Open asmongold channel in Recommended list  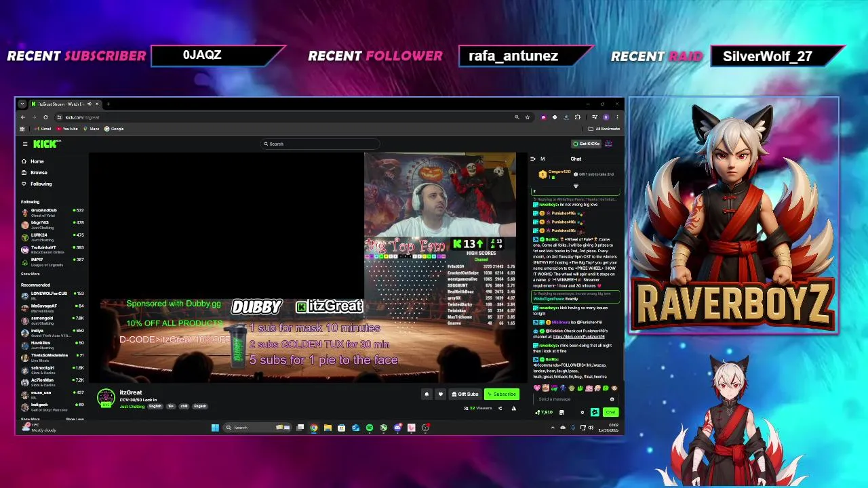pyautogui.click(x=53, y=320)
